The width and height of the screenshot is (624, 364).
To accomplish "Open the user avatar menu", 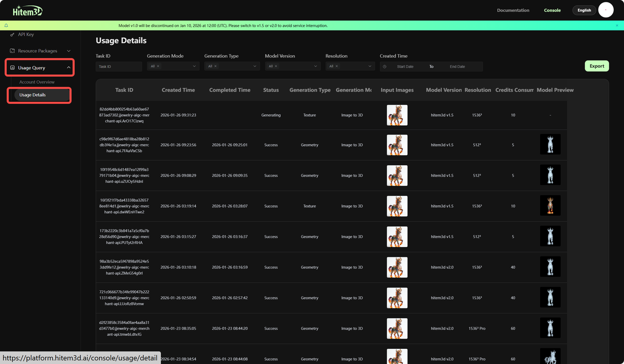I will tap(605, 10).
